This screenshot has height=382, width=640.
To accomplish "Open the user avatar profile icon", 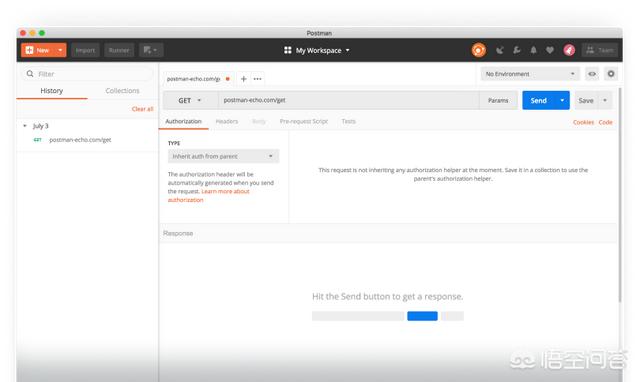I will (x=569, y=50).
